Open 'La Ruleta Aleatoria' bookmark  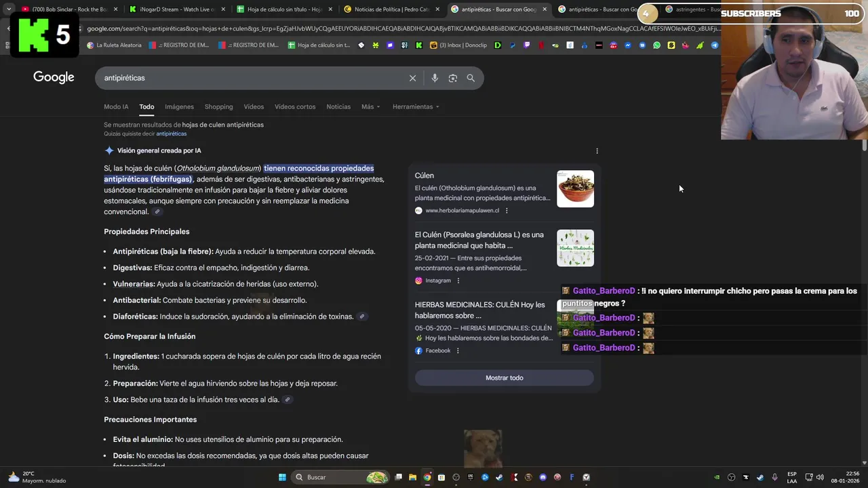tap(114, 45)
